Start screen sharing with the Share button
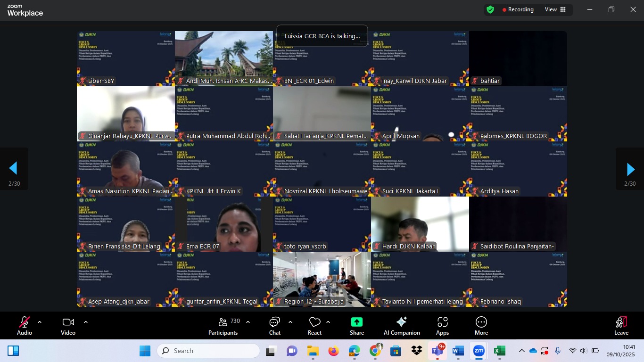The image size is (644, 362). click(357, 326)
